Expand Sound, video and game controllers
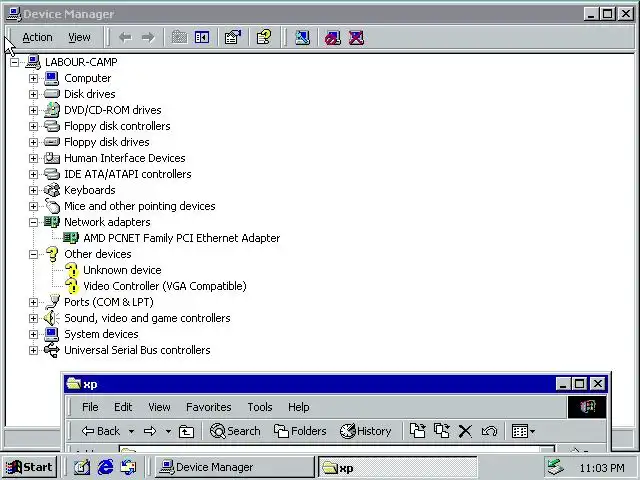 (x=33, y=318)
